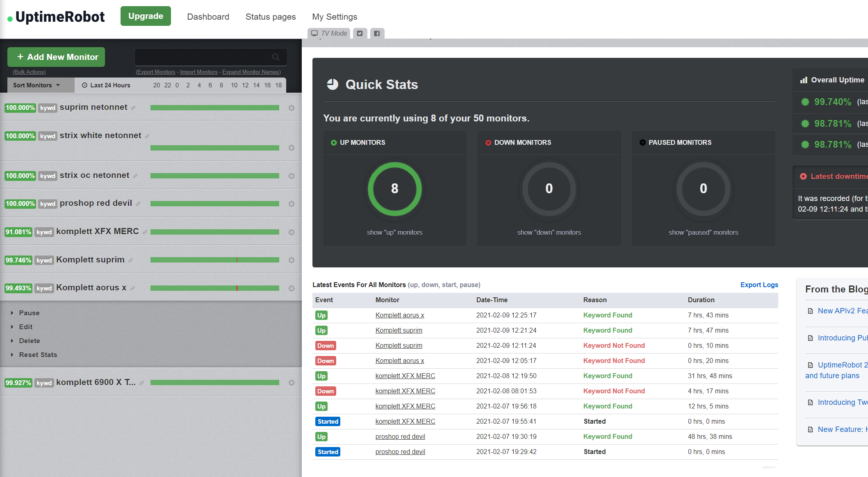
Task: Click the 91.081% badge on komplett XFX MERC
Action: click(18, 232)
